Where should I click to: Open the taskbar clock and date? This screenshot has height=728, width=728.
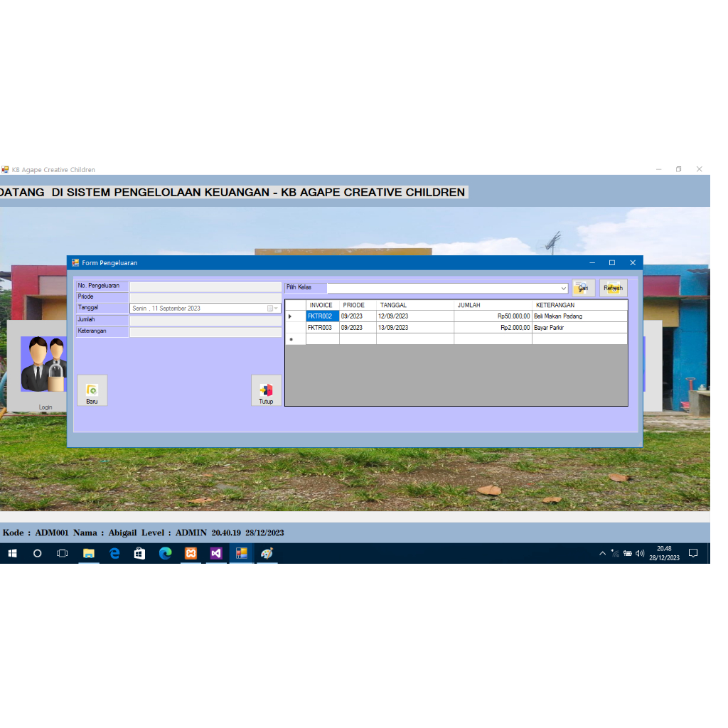point(665,553)
